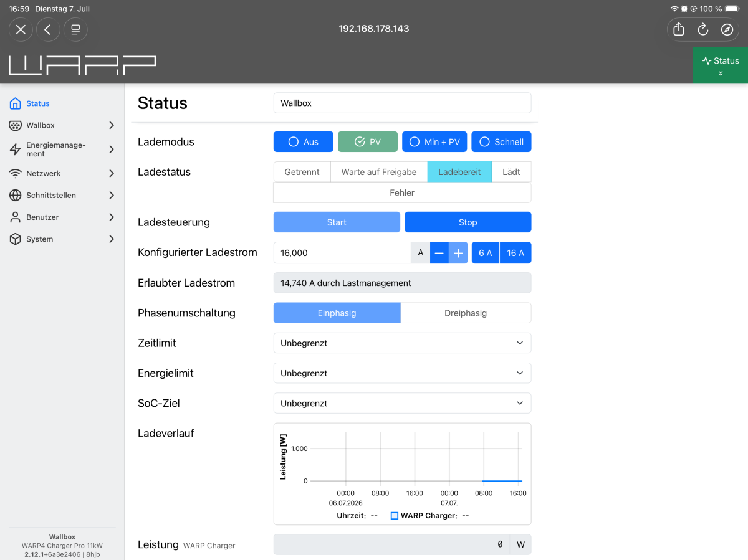
Task: Click the Ladeverlauf power chart
Action: click(402, 474)
